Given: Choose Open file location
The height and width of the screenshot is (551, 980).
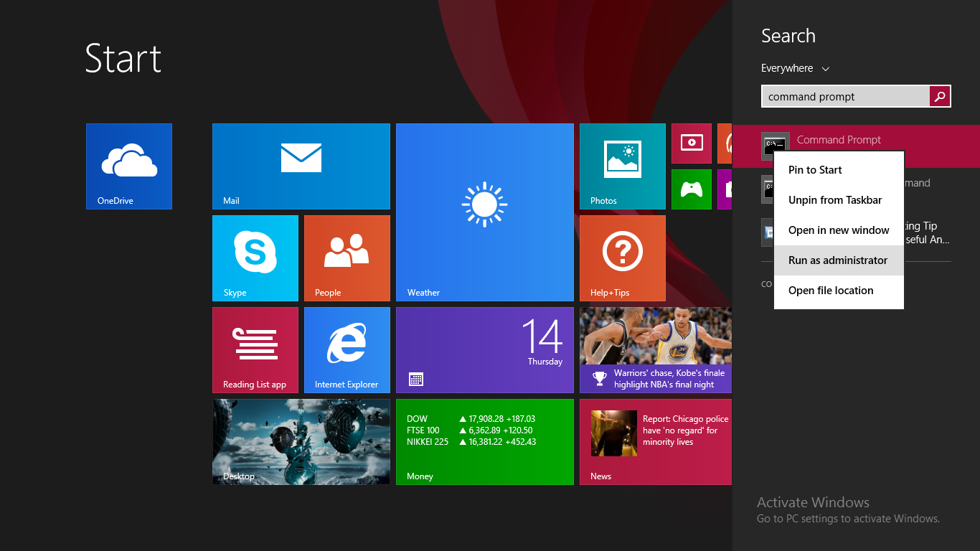Looking at the screenshot, I should (x=830, y=290).
